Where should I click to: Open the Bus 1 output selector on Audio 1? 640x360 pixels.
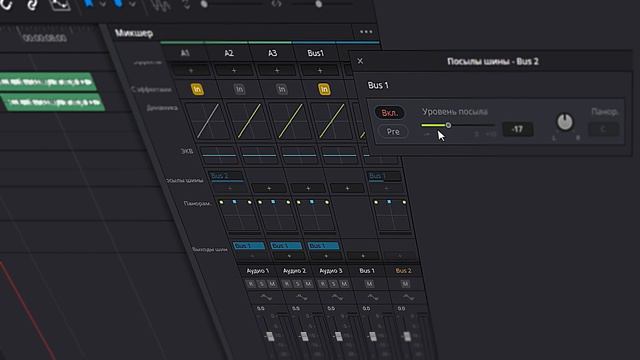(x=249, y=246)
